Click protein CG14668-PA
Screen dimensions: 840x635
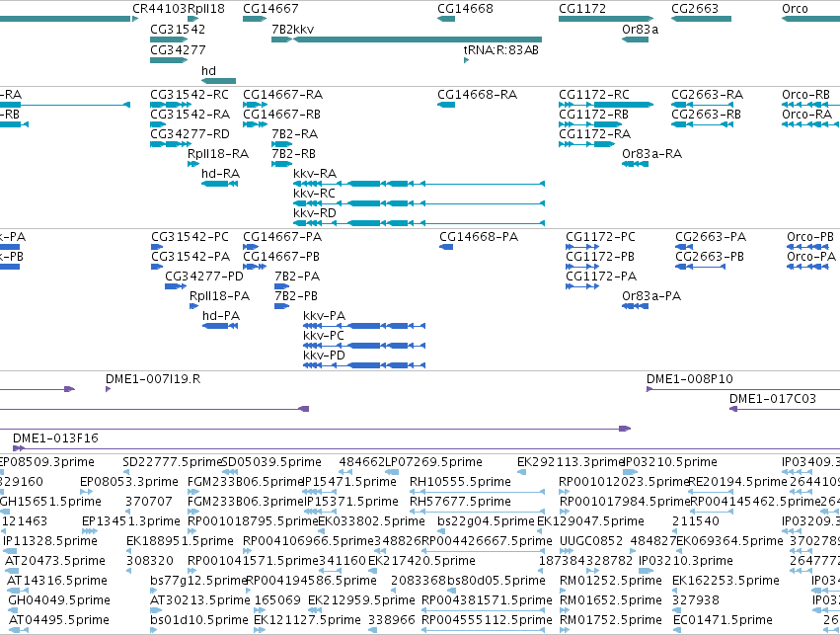click(479, 237)
